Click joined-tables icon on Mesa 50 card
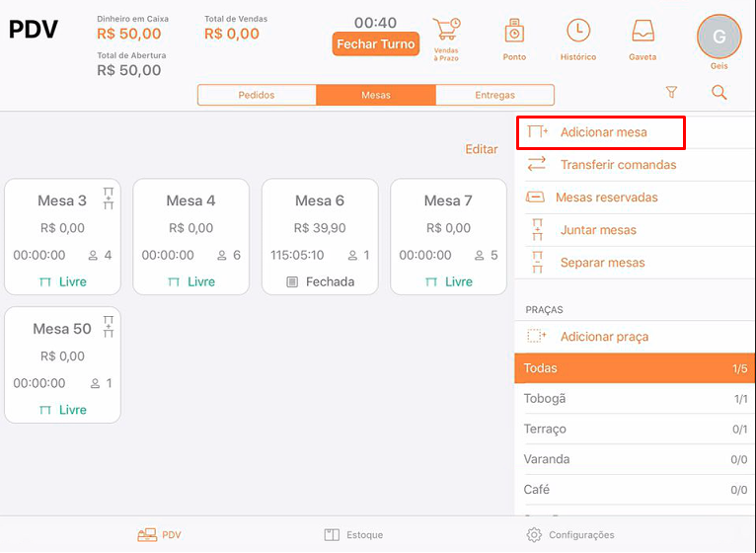Screen dimensions: 756x553 109,327
